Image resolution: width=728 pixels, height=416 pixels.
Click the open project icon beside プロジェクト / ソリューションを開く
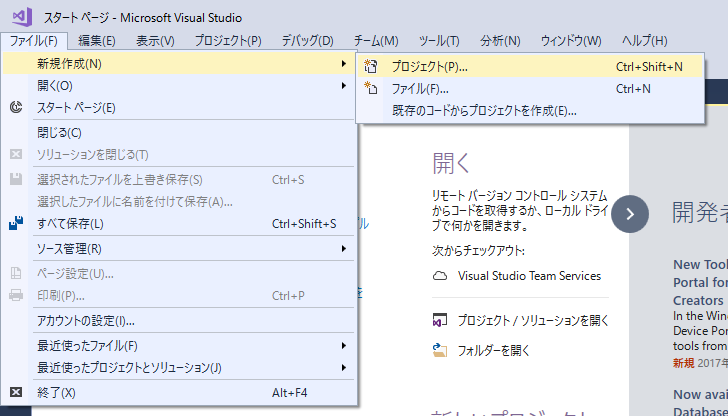coord(440,320)
